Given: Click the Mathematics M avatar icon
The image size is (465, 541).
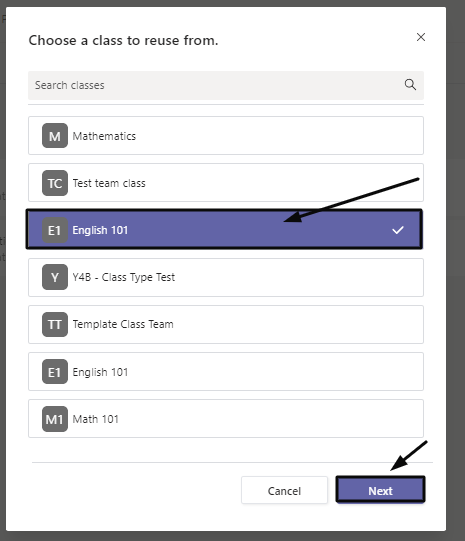Looking at the screenshot, I should pyautogui.click(x=55, y=136).
